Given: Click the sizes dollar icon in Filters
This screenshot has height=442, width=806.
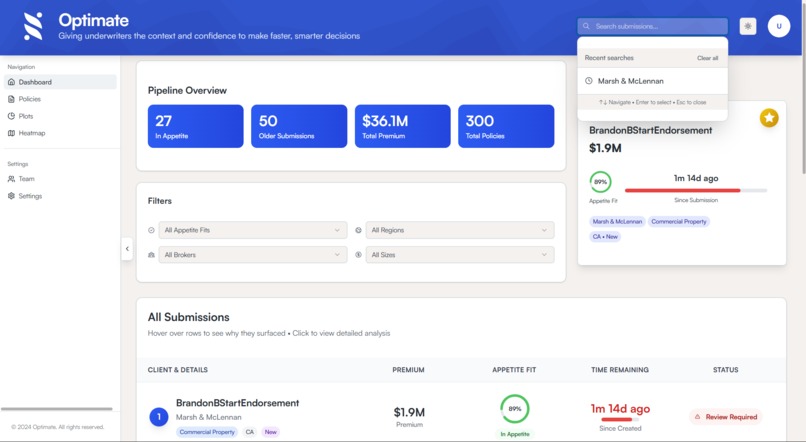Looking at the screenshot, I should click(x=358, y=255).
